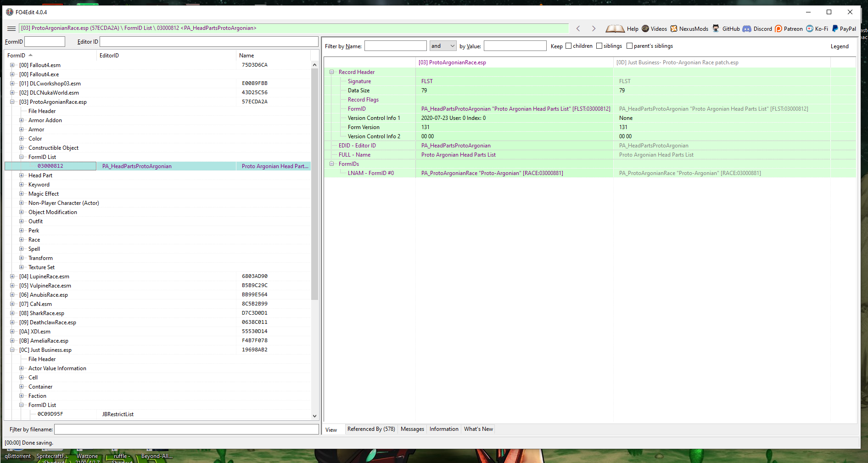Open the NexusMods link icon
The image size is (868, 463).
674,28
